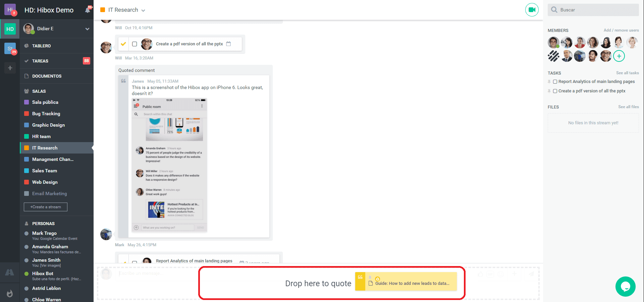Click the add member plus icon
The width and height of the screenshot is (644, 302).
(x=619, y=56)
